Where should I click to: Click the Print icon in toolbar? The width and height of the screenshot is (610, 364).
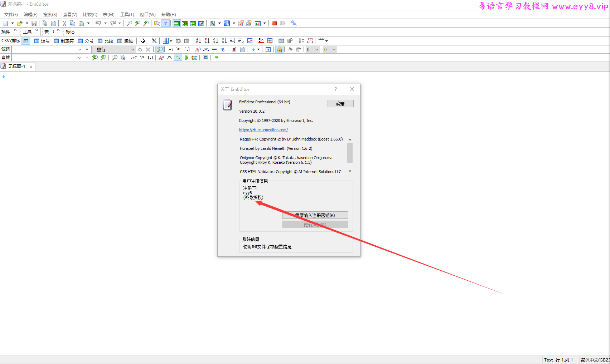tap(45, 23)
